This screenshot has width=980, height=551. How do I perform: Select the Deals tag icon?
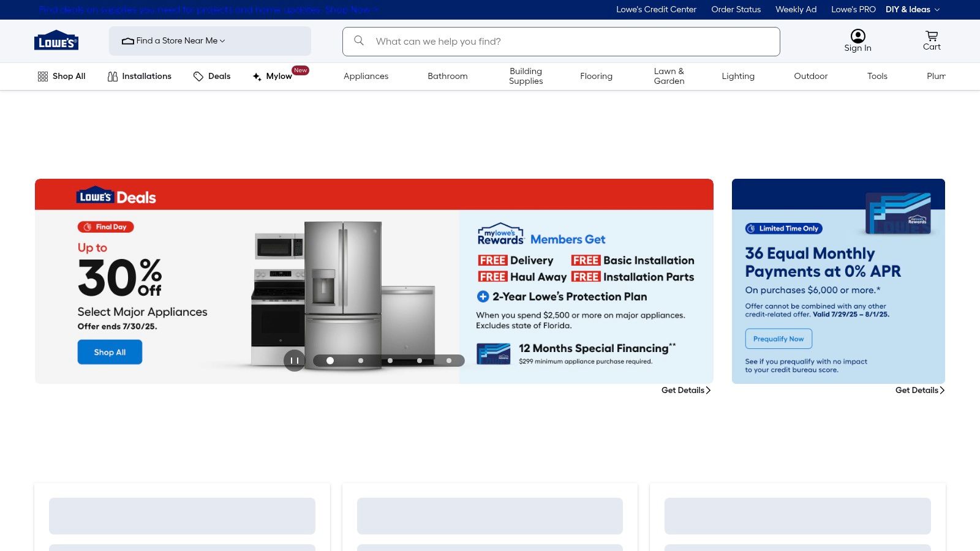(198, 76)
